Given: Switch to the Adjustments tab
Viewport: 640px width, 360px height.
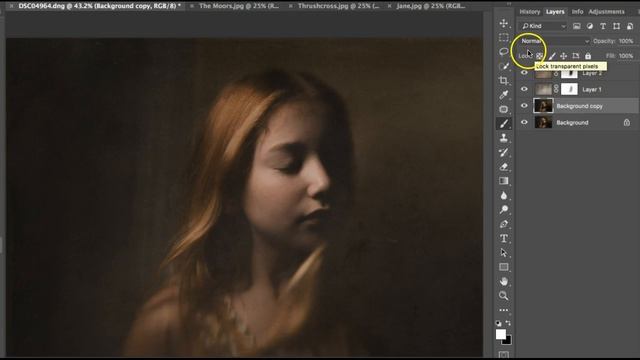Looking at the screenshot, I should [x=606, y=12].
